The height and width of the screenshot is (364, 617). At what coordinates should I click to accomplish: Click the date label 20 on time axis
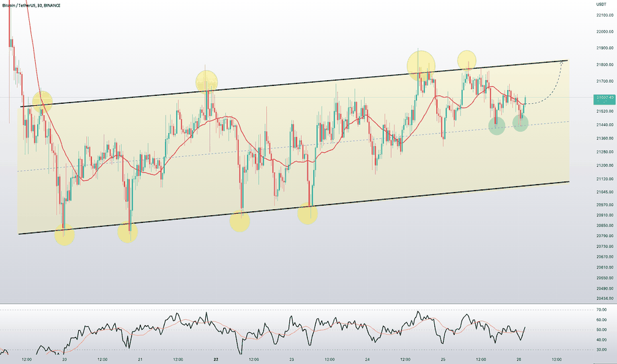point(64,359)
